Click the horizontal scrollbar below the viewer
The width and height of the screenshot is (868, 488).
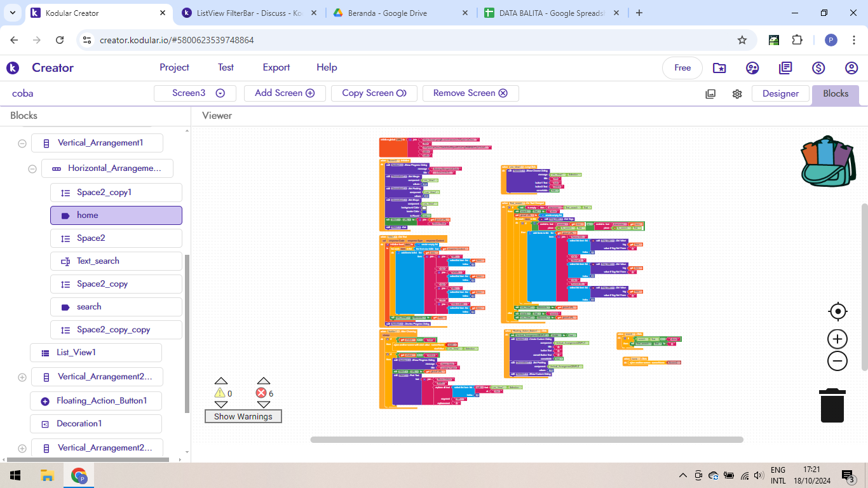[527, 439]
